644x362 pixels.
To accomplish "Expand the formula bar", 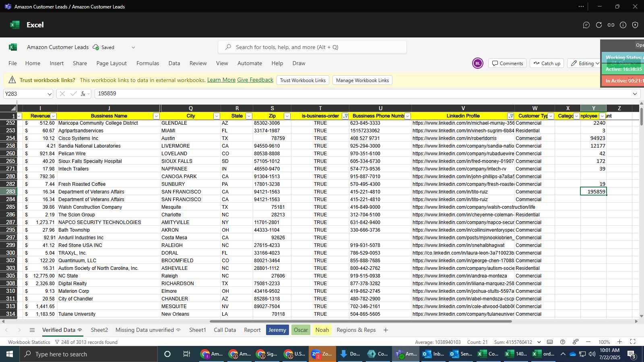I will 635,94.
